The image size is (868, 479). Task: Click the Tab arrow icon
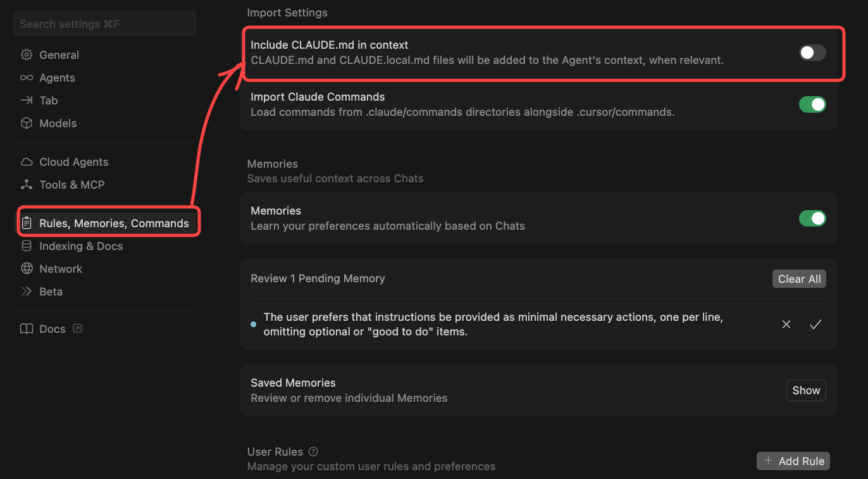(x=27, y=101)
